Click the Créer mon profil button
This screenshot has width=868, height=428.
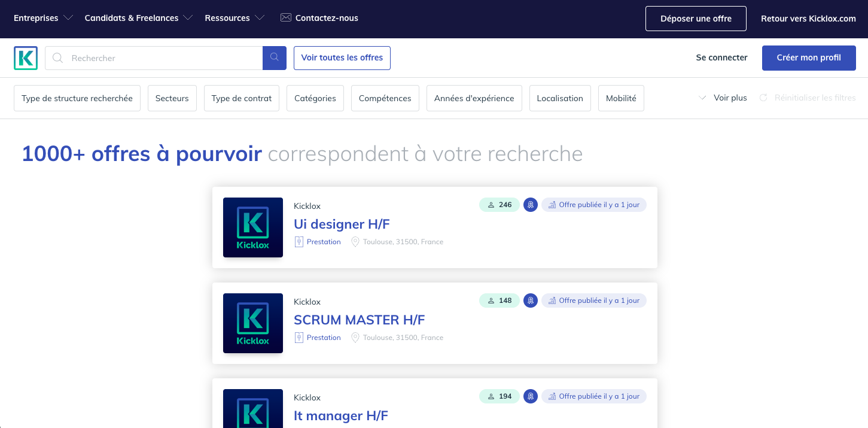point(809,57)
